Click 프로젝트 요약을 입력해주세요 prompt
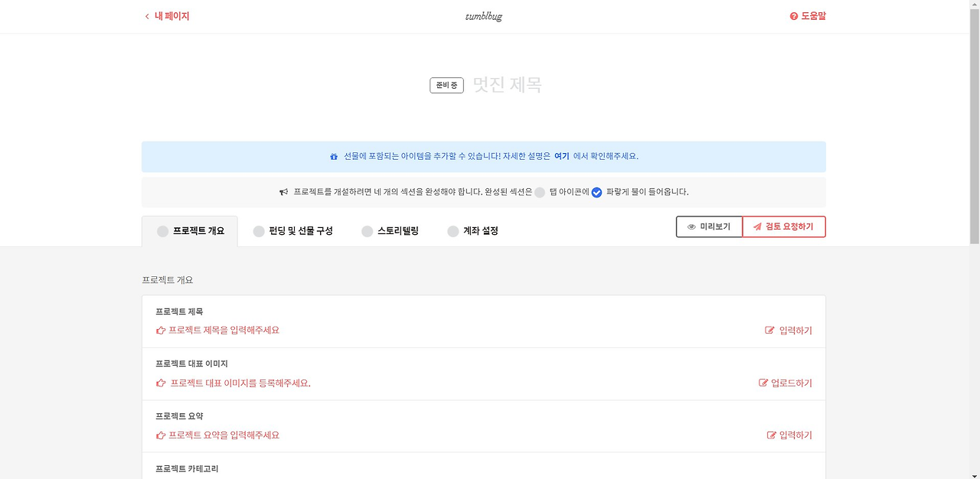The image size is (980, 479). pos(224,435)
